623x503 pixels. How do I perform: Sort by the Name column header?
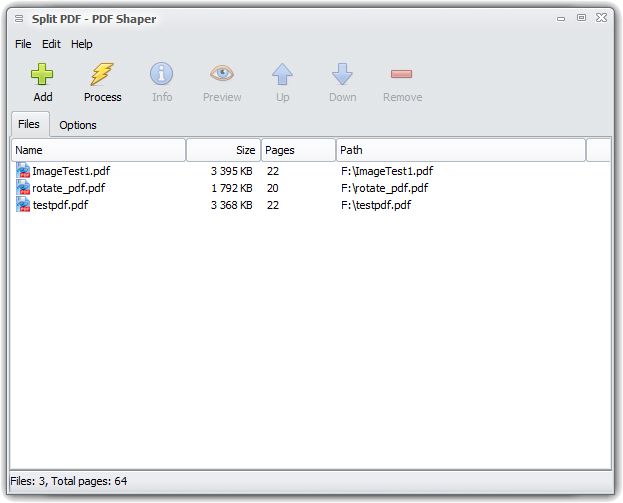pos(99,150)
